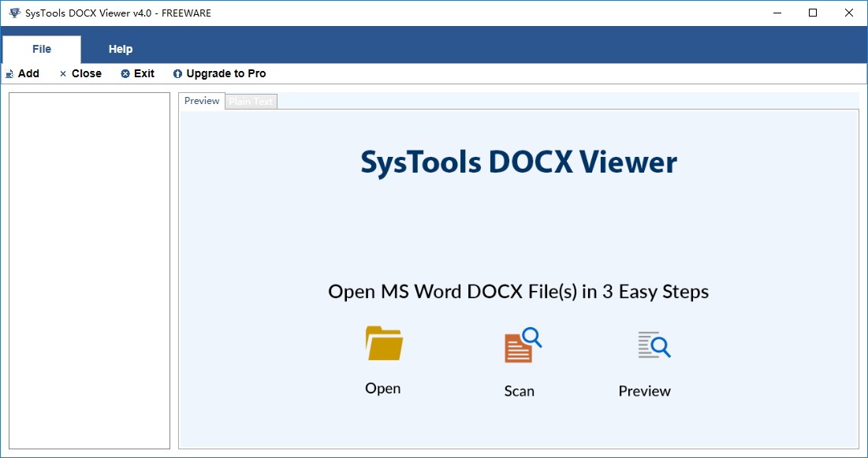Click the SysTools app icon in title bar

pos(15,13)
